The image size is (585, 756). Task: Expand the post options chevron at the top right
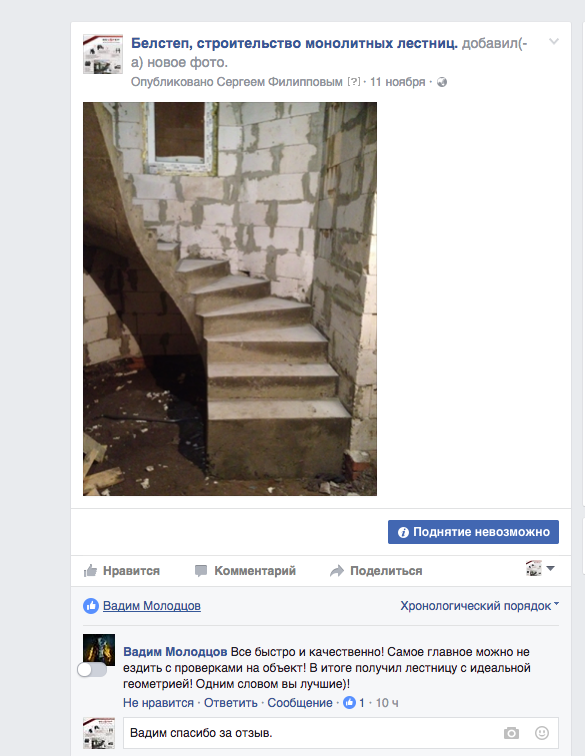(554, 41)
